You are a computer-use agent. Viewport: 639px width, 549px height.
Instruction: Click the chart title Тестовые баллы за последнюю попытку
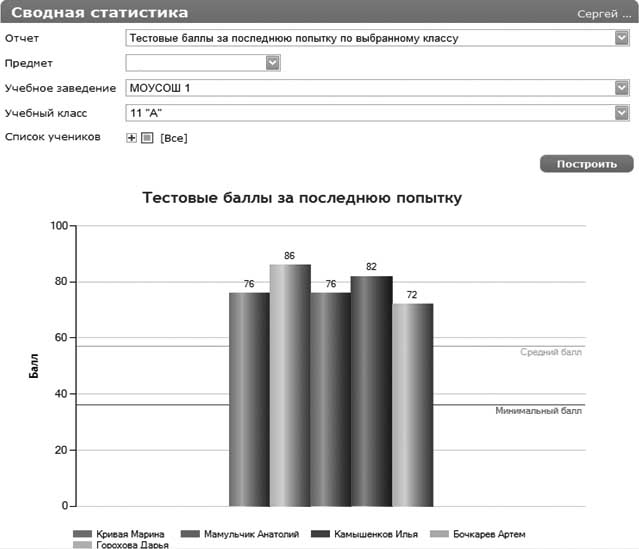(x=302, y=198)
